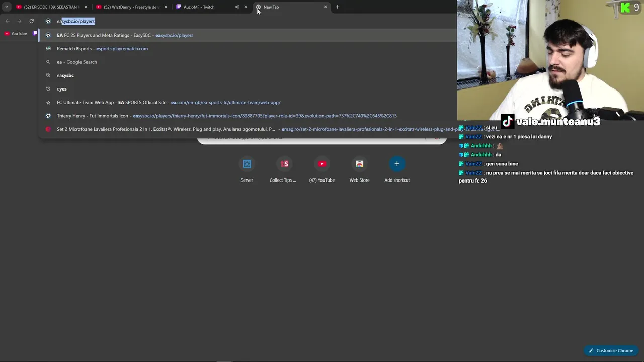Click the Add shortcut plus tile
The width and height of the screenshot is (644, 362).
[x=397, y=170]
